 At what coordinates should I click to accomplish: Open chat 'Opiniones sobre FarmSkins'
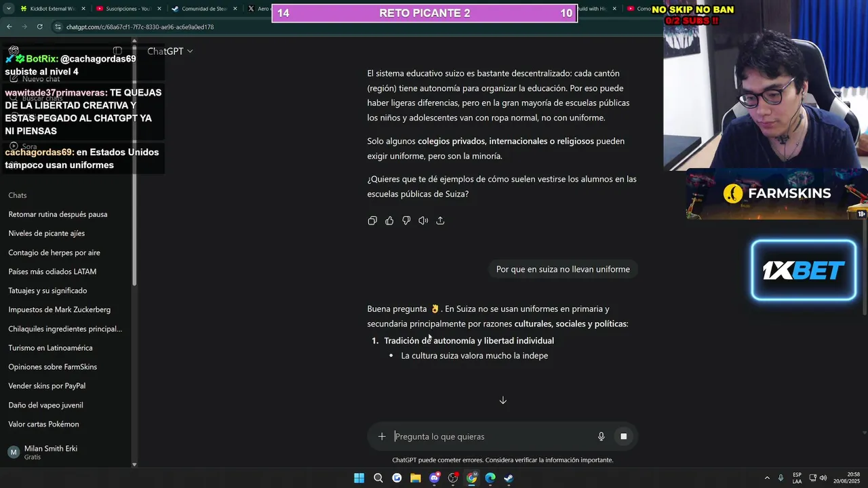[66, 367]
